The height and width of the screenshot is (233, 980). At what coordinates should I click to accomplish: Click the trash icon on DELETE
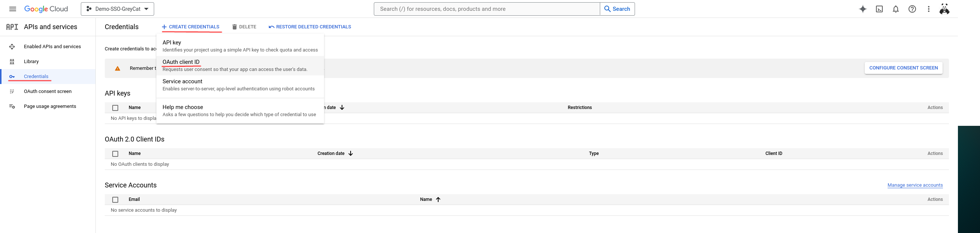235,27
